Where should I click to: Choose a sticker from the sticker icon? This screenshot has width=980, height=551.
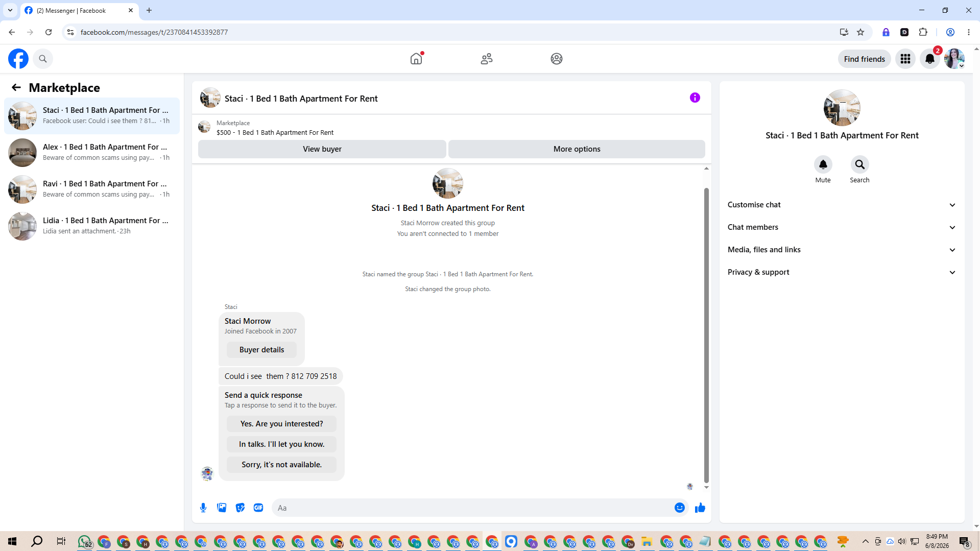pos(240,508)
